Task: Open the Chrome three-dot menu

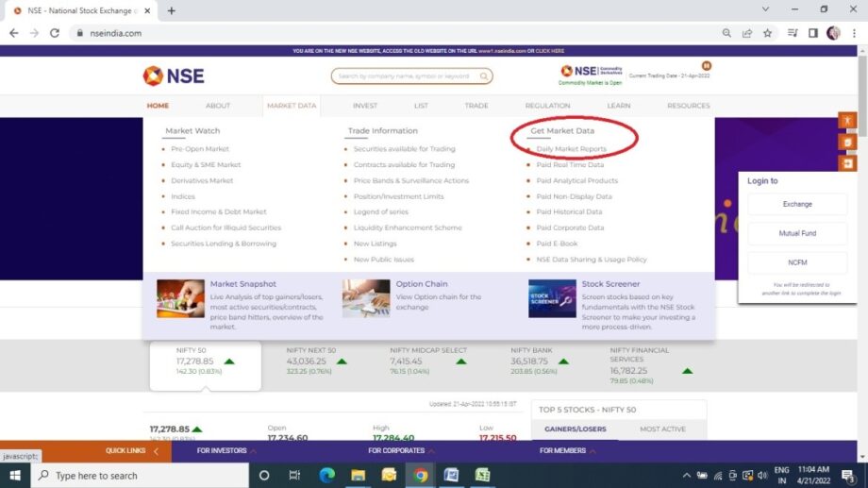Action: point(854,33)
